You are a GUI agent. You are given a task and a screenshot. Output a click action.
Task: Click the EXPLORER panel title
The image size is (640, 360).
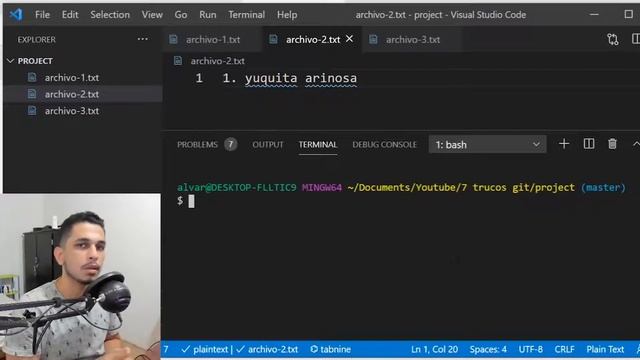36,40
